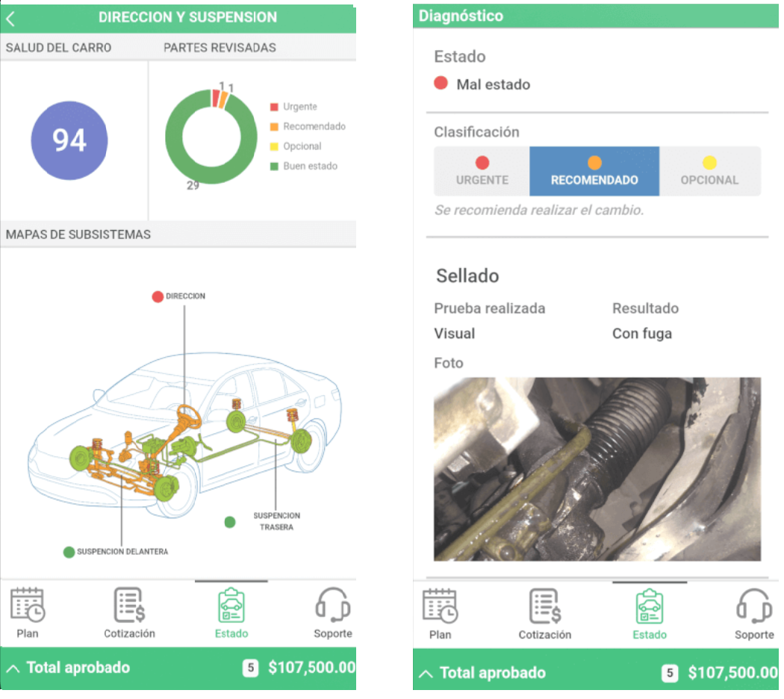Click Recomendado orange legend swatch
784x699 pixels.
pos(274,127)
